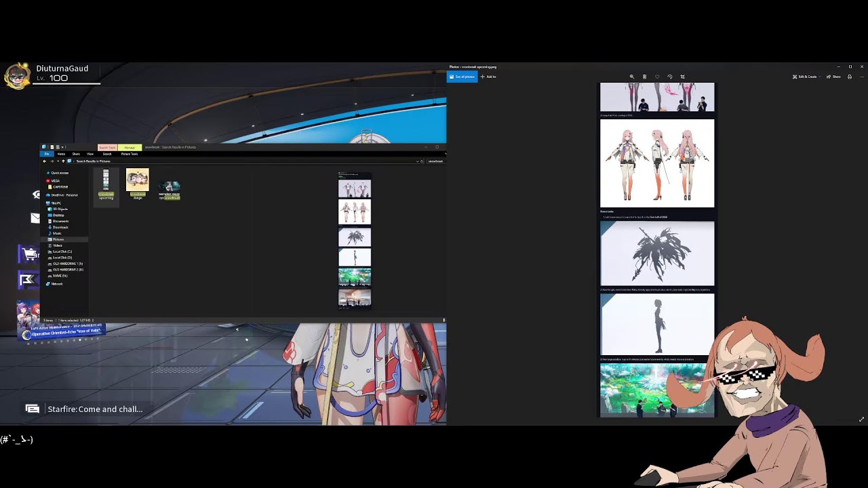Click the preview pane image in Explorer
Image resolution: width=868 pixels, height=488 pixels.
355,241
